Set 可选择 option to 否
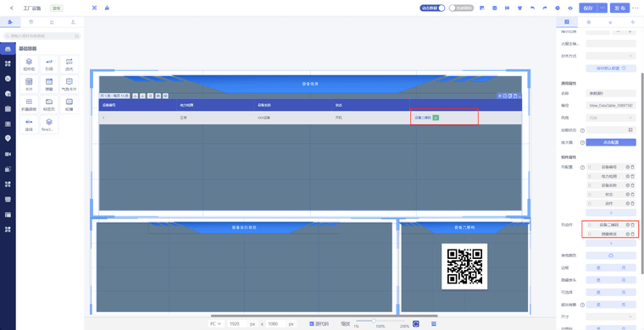 [624, 292]
